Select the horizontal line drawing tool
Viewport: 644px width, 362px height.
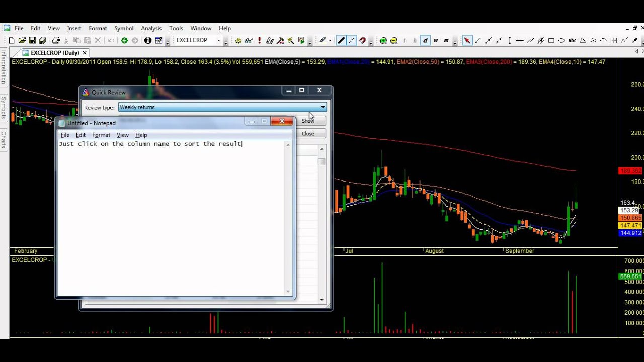point(520,40)
